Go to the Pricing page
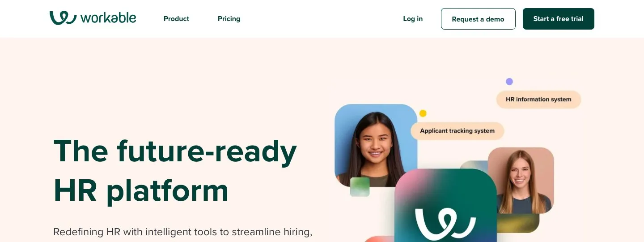The height and width of the screenshot is (242, 644). pyautogui.click(x=229, y=19)
